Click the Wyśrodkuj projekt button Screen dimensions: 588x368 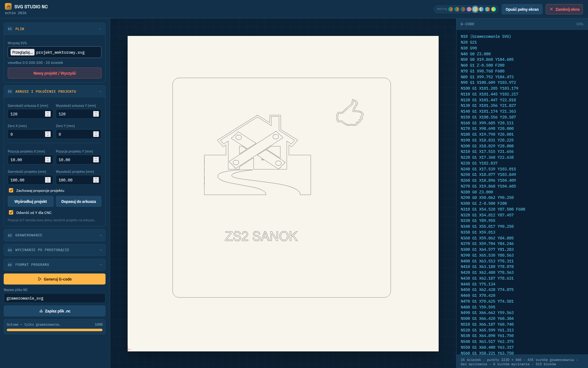(31, 201)
